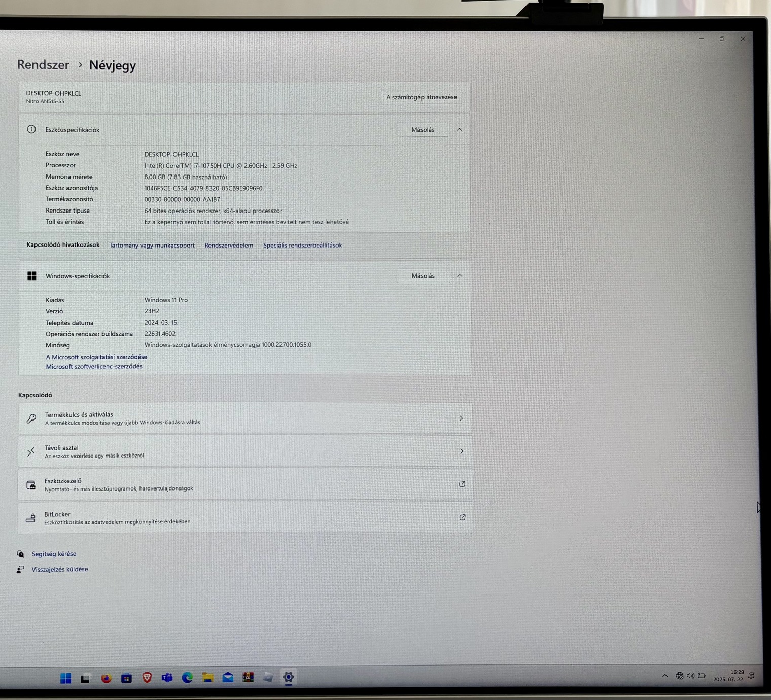Select install date 2024. 03. 15.
This screenshot has height=700, width=771.
(x=161, y=323)
